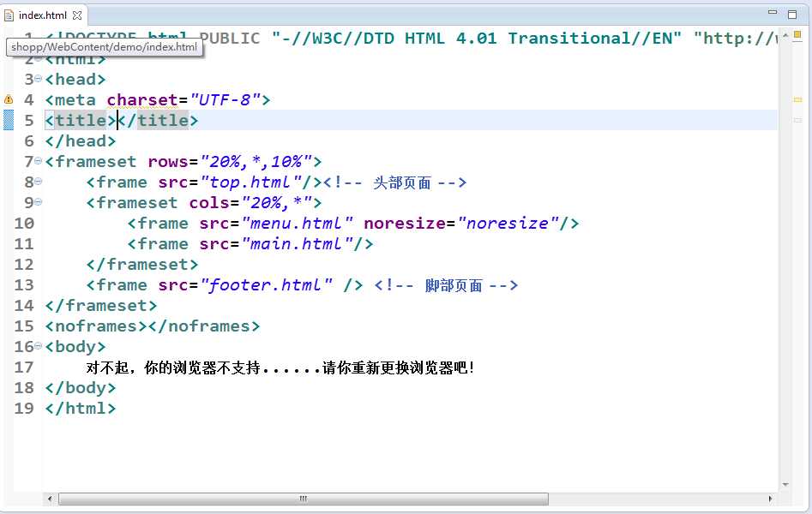This screenshot has width=812, height=514.
Task: Click the closing </title> tag on line 5
Action: (x=158, y=120)
